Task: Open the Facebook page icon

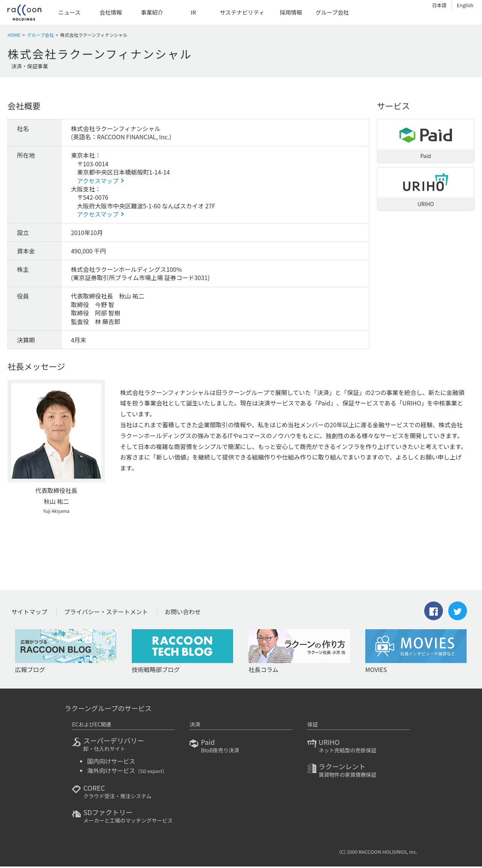Action: [x=434, y=611]
